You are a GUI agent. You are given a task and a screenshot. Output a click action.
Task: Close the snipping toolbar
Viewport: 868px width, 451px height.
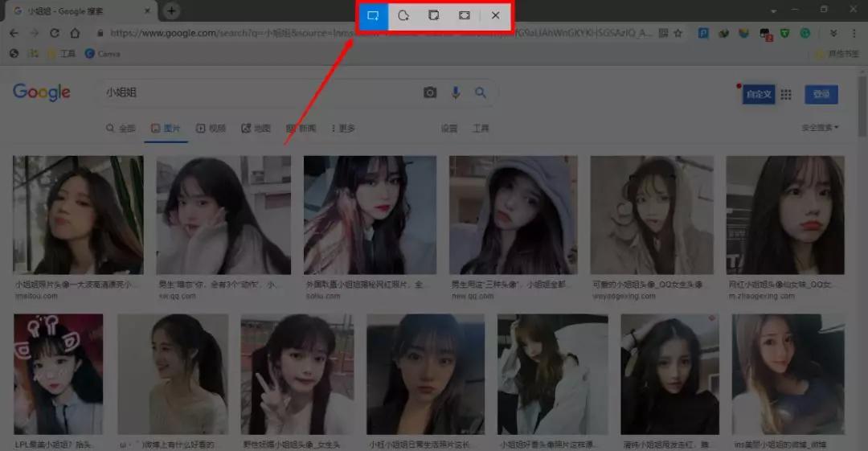(495, 15)
